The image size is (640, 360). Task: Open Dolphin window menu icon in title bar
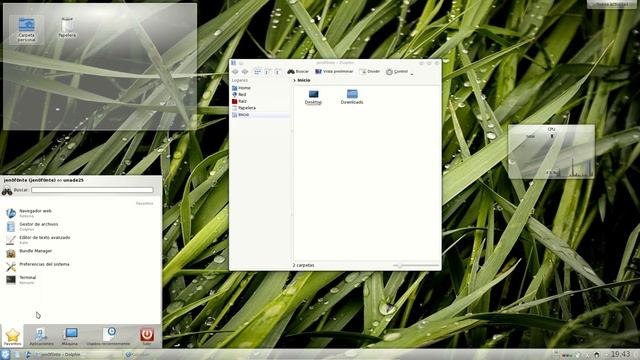click(234, 63)
